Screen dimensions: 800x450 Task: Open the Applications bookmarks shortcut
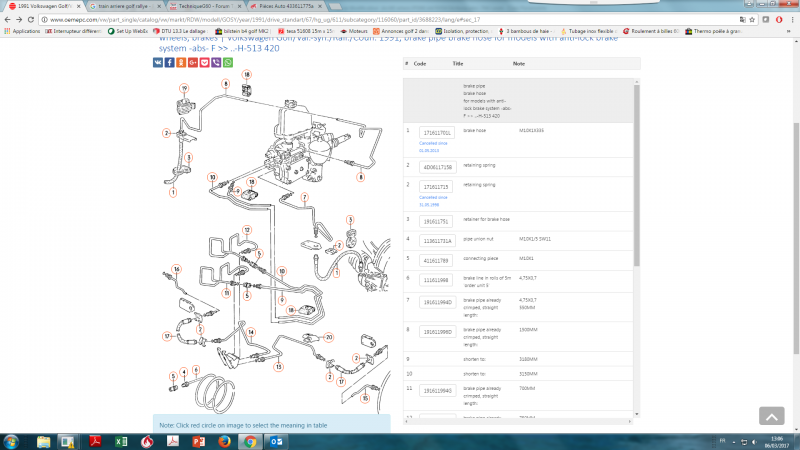pos(22,31)
